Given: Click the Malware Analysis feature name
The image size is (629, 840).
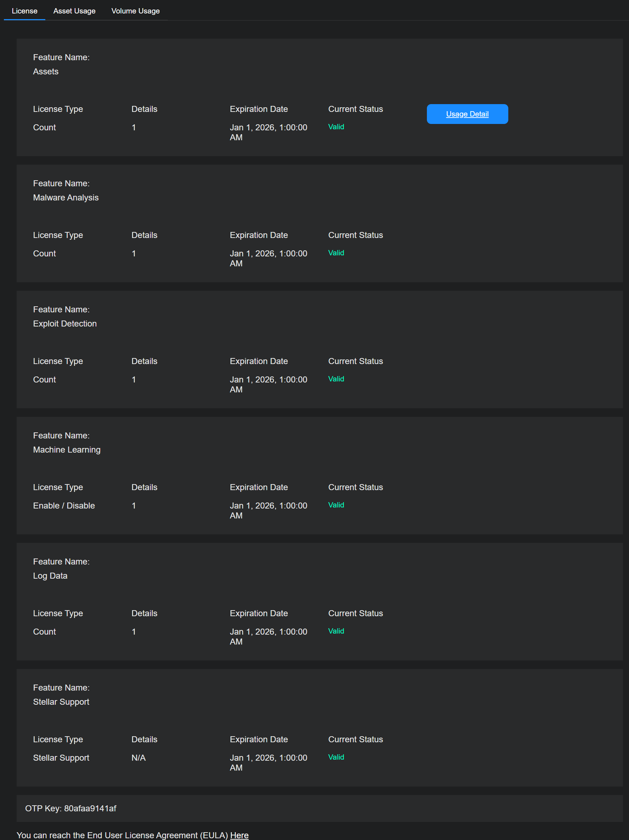Looking at the screenshot, I should [66, 198].
